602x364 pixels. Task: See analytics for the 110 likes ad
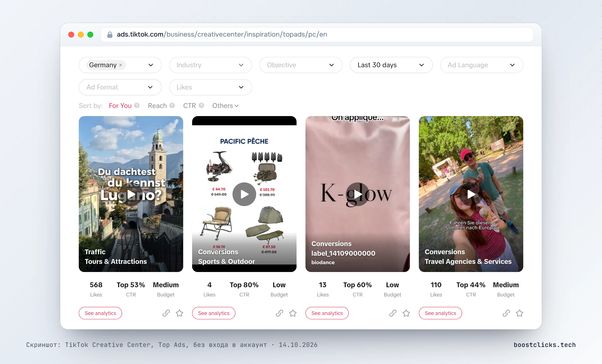[440, 313]
